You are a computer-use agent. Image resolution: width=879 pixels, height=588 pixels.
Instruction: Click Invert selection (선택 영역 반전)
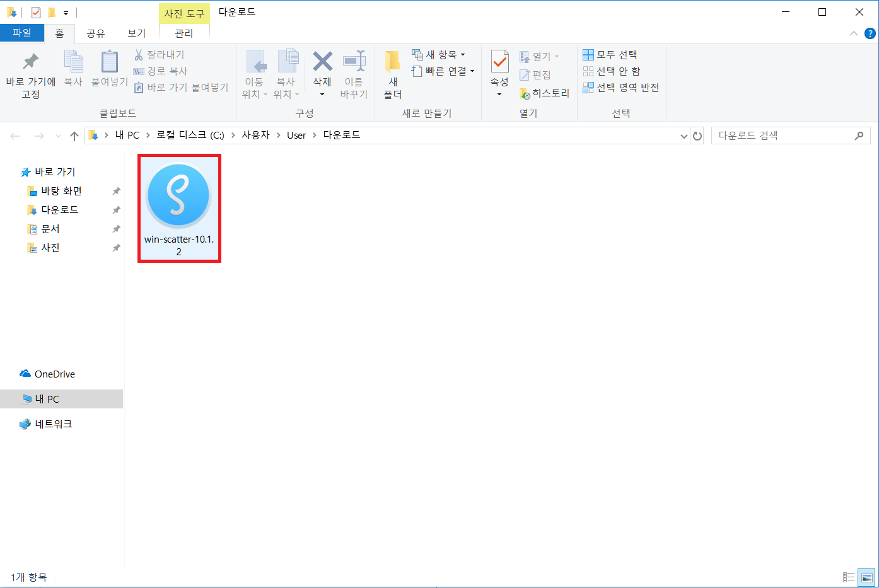[621, 88]
